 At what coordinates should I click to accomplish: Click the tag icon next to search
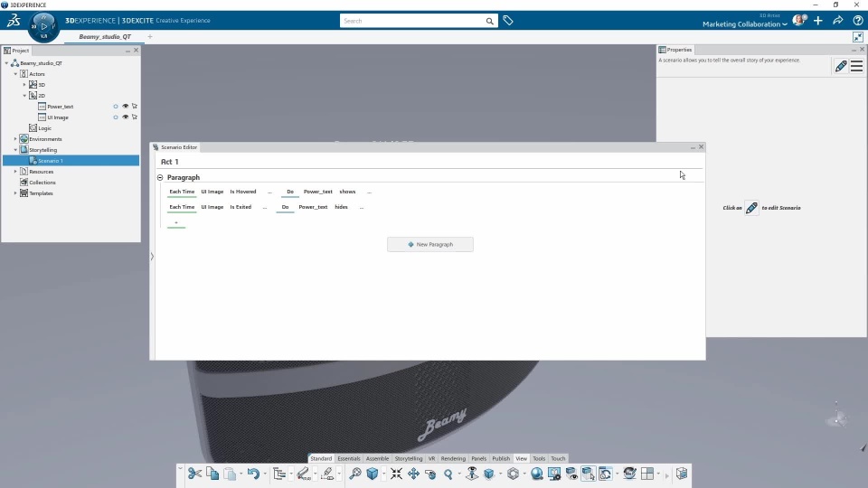point(508,21)
